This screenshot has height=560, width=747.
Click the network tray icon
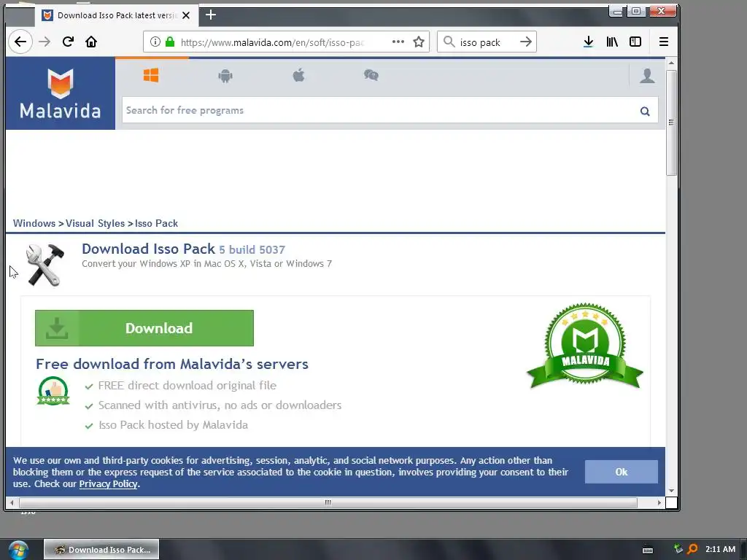tap(678, 549)
